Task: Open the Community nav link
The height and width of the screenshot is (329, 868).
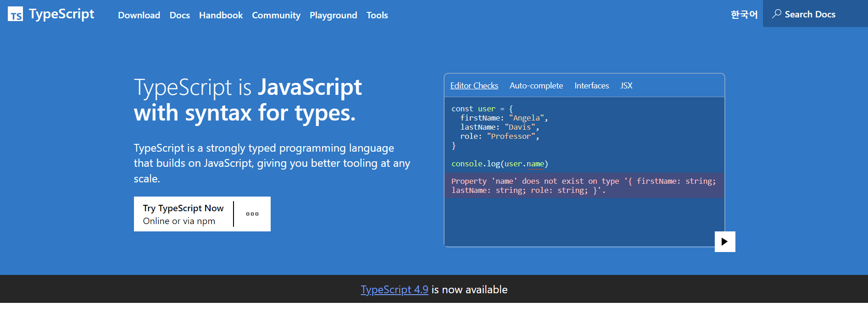Action: [276, 15]
